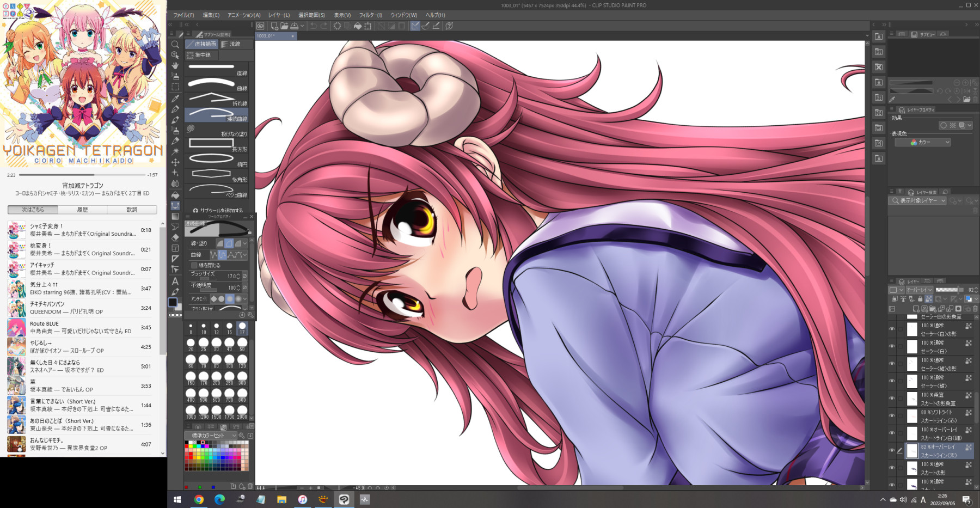This screenshot has height=508, width=980.
Task: Click the New layer folder icon
Action: tap(933, 309)
